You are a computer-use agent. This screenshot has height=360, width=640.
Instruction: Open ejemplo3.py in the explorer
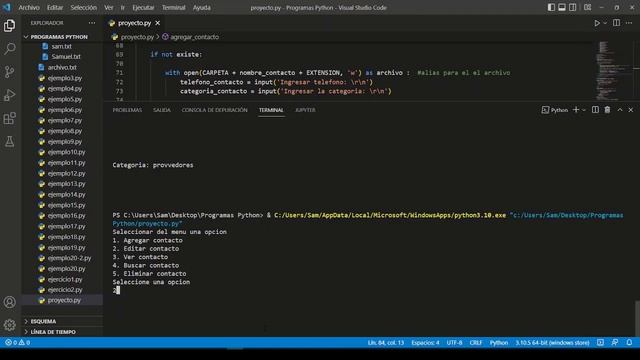[64, 78]
